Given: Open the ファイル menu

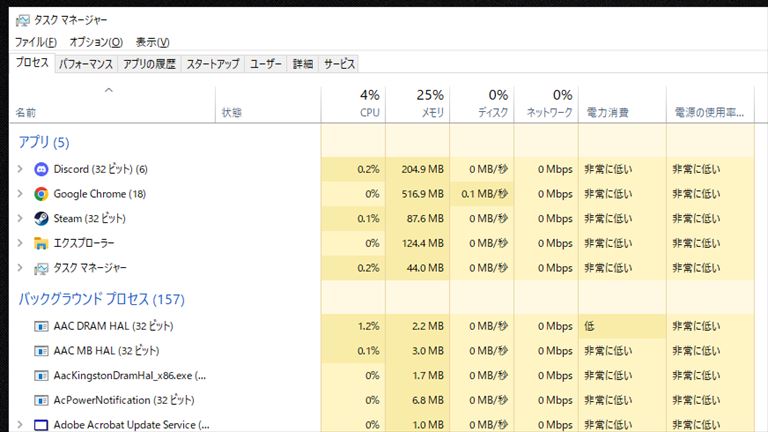Looking at the screenshot, I should 36,42.
